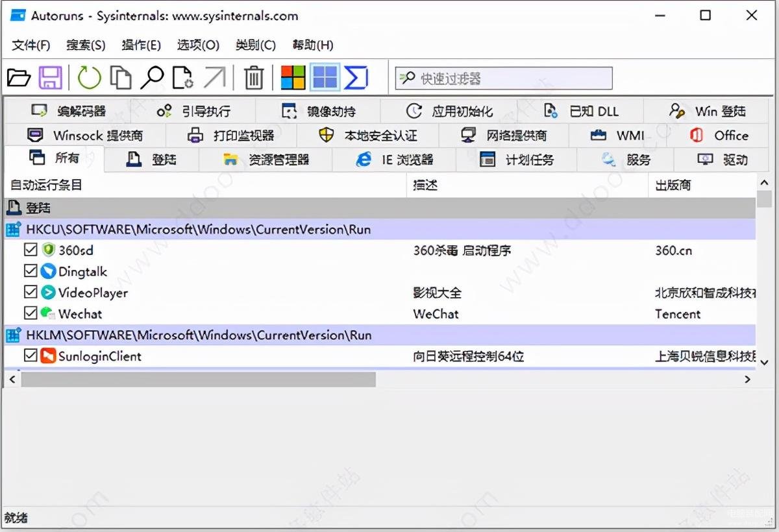Click the green Refresh toolbar icon
Image resolution: width=779 pixels, height=532 pixels.
point(89,78)
